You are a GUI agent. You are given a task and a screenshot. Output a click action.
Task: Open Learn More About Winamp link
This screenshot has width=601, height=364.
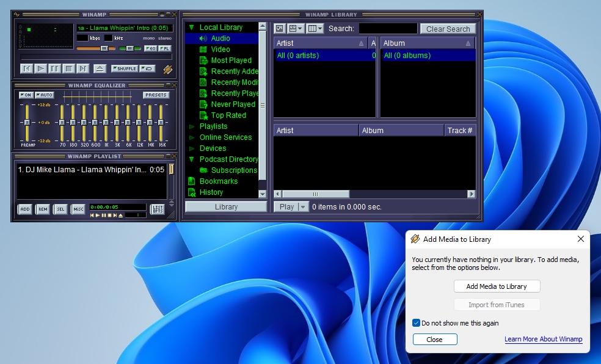point(543,339)
